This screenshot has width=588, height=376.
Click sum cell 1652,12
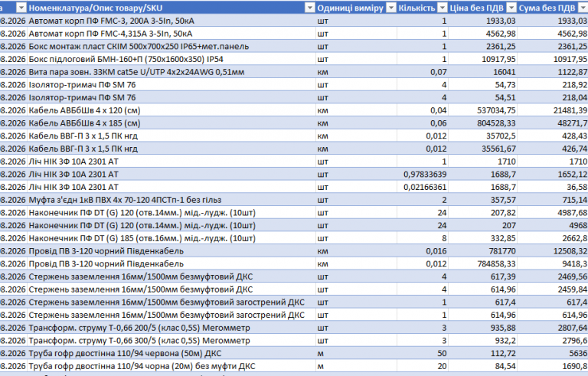click(x=553, y=174)
